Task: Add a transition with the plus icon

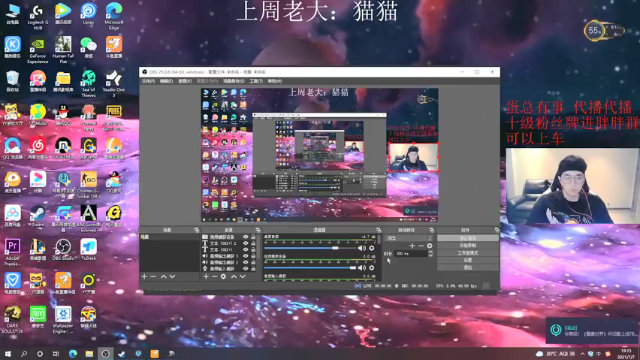Action: click(x=412, y=246)
